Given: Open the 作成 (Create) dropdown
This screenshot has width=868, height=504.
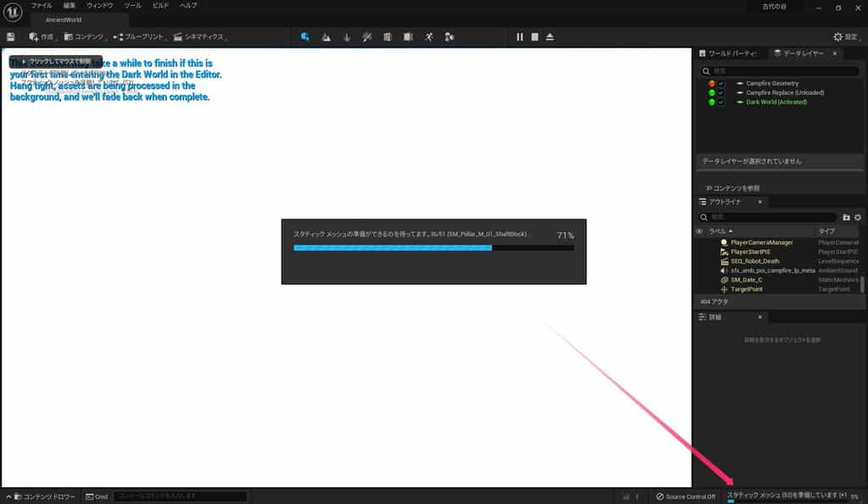Looking at the screenshot, I should coord(42,37).
